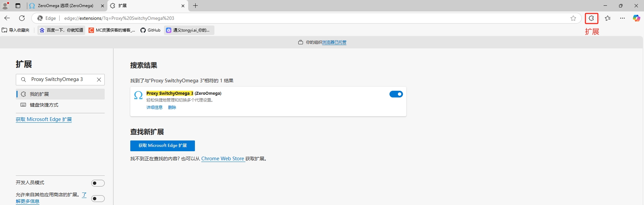Open Settings and more ellipsis menu
The image size is (644, 205).
(x=622, y=18)
